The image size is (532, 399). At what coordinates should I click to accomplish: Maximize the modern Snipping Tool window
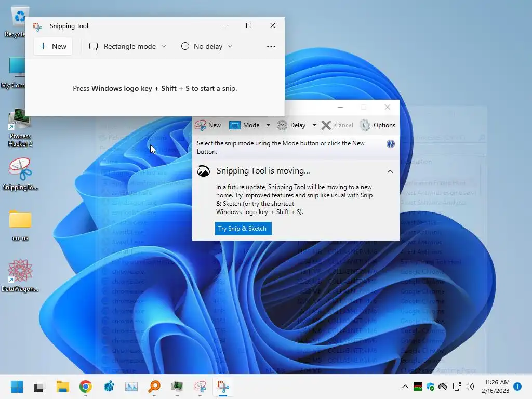[x=249, y=25]
